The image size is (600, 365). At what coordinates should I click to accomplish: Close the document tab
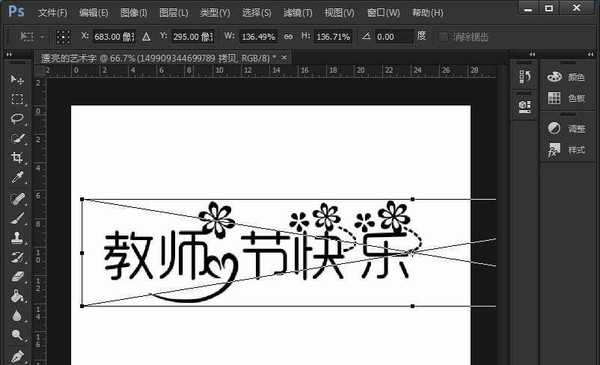coord(284,58)
